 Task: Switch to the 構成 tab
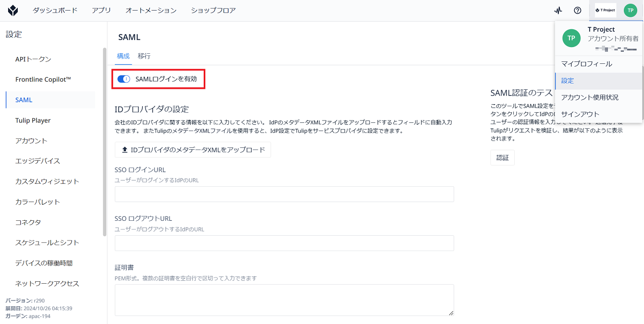coord(123,56)
